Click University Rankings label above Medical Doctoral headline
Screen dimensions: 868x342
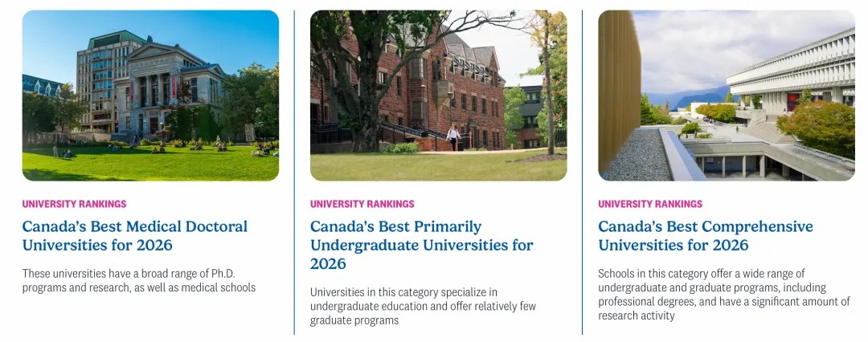click(74, 204)
